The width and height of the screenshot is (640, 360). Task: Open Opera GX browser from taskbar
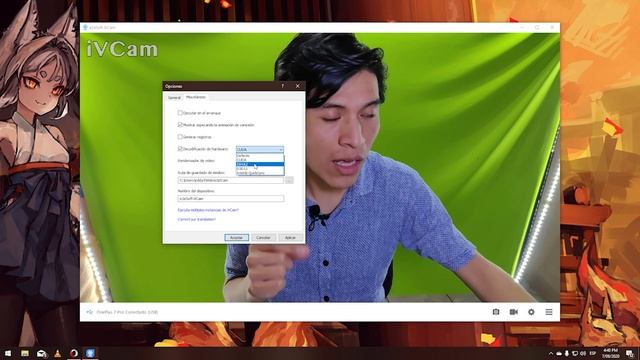pos(74,353)
